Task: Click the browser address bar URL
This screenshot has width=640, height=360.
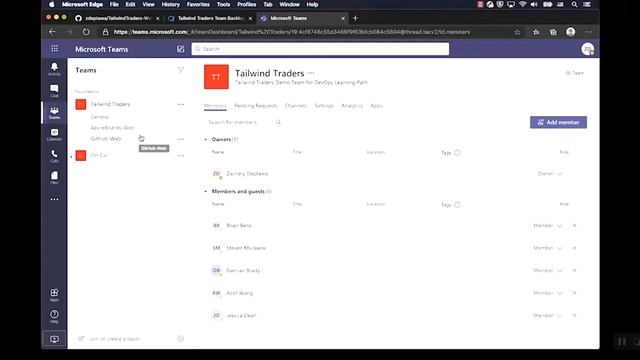Action: [x=292, y=32]
